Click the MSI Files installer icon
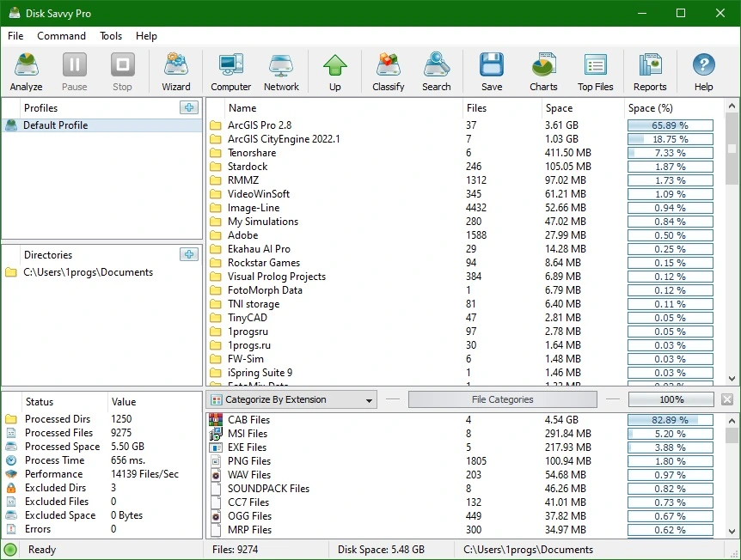 [x=216, y=434]
